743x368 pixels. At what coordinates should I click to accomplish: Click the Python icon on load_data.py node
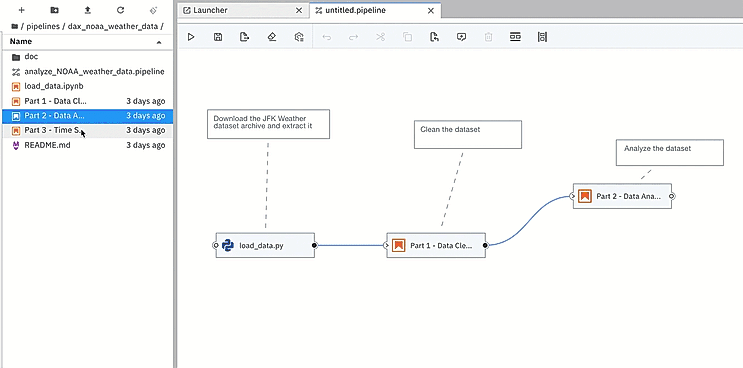tap(228, 245)
